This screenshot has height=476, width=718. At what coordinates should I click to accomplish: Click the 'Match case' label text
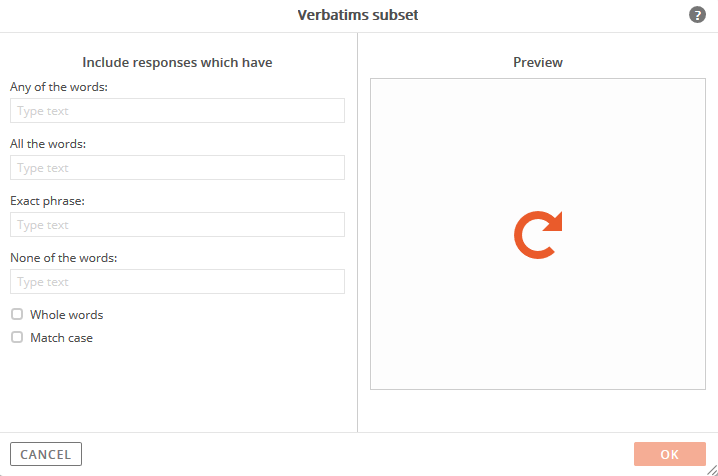pyautogui.click(x=61, y=338)
